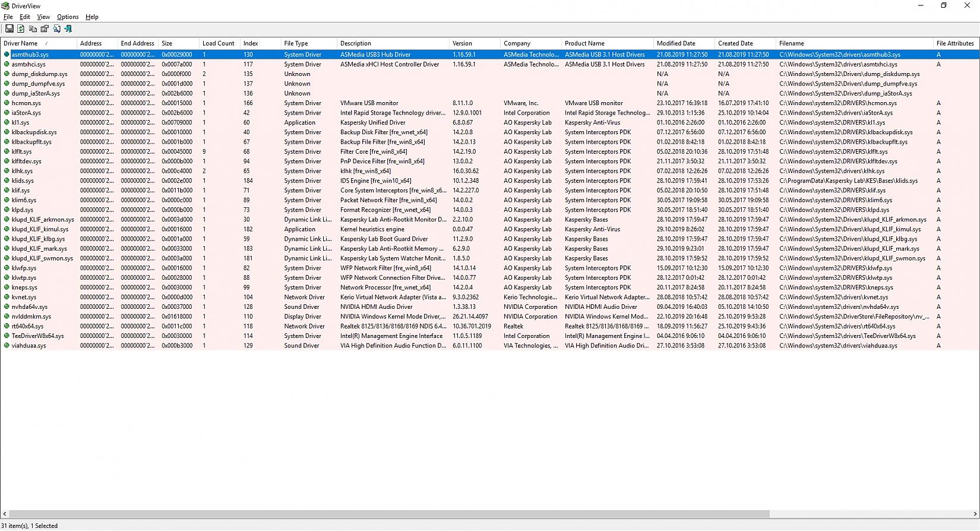Click the Version column header
The image size is (980, 531).
click(x=475, y=43)
